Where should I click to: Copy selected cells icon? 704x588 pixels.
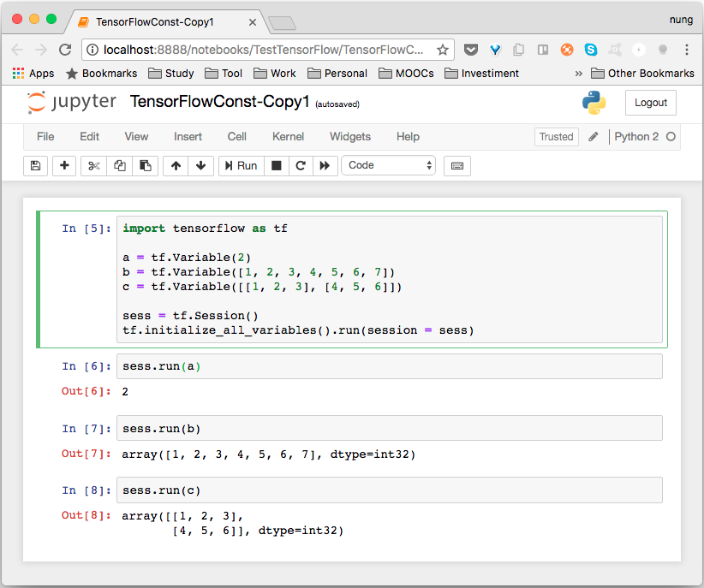click(x=119, y=166)
